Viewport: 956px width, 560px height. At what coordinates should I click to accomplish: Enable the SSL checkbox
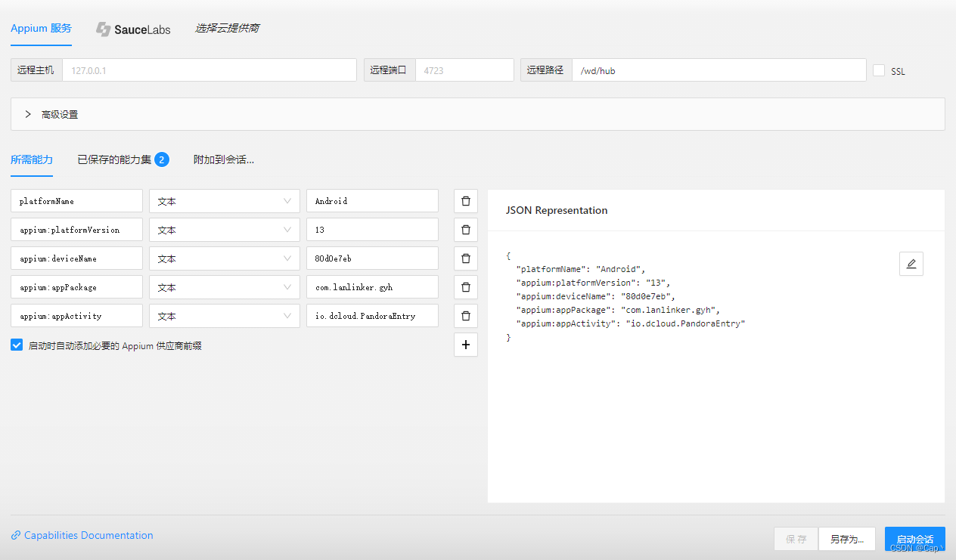coord(879,70)
